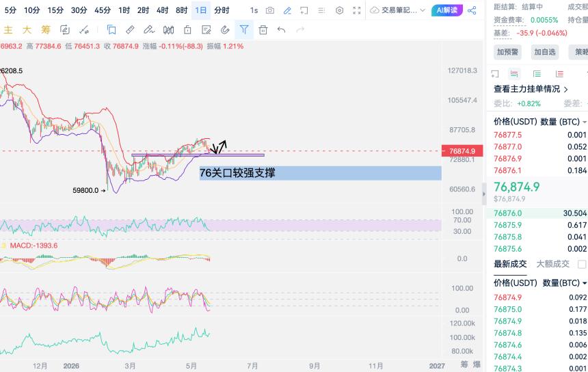Click the 基差 label
This screenshot has width=588, height=372.
502,34
